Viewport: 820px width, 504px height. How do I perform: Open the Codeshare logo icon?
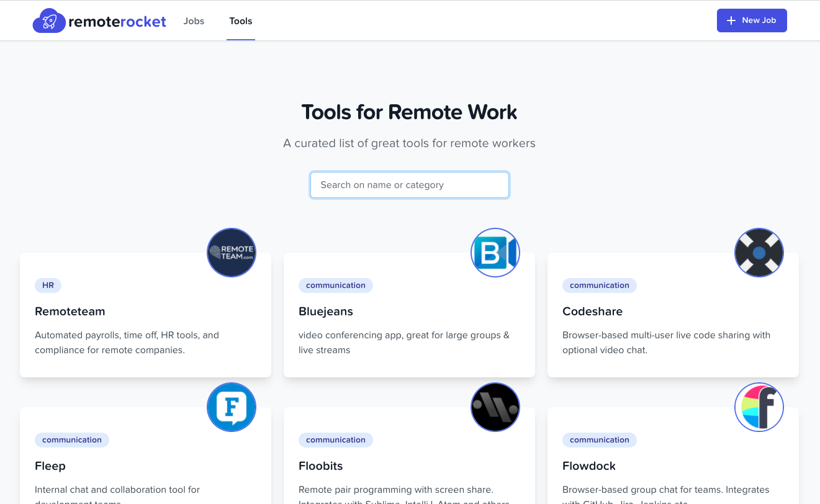[x=759, y=253]
